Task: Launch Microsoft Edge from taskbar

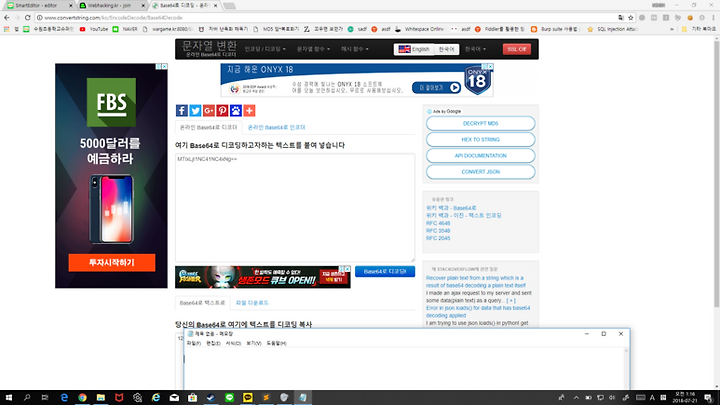Action: point(64,398)
